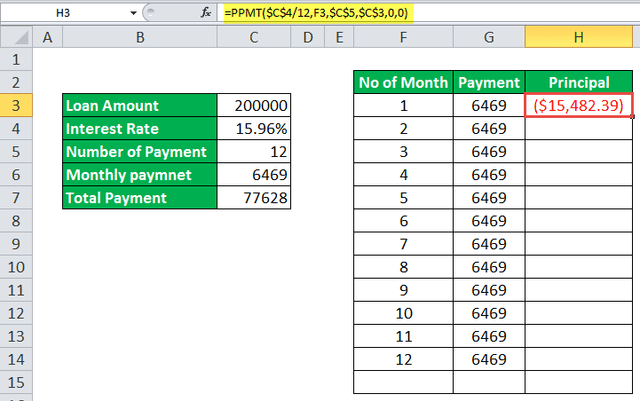Select column B header
This screenshot has width=640, height=401.
(139, 38)
